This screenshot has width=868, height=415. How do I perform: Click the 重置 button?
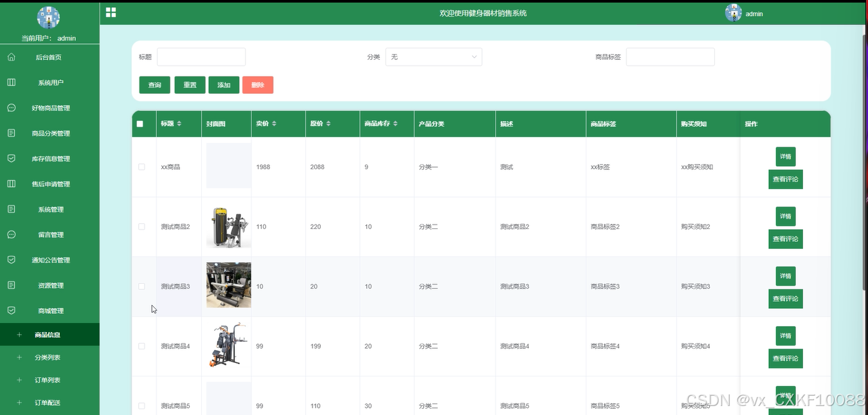tap(190, 85)
